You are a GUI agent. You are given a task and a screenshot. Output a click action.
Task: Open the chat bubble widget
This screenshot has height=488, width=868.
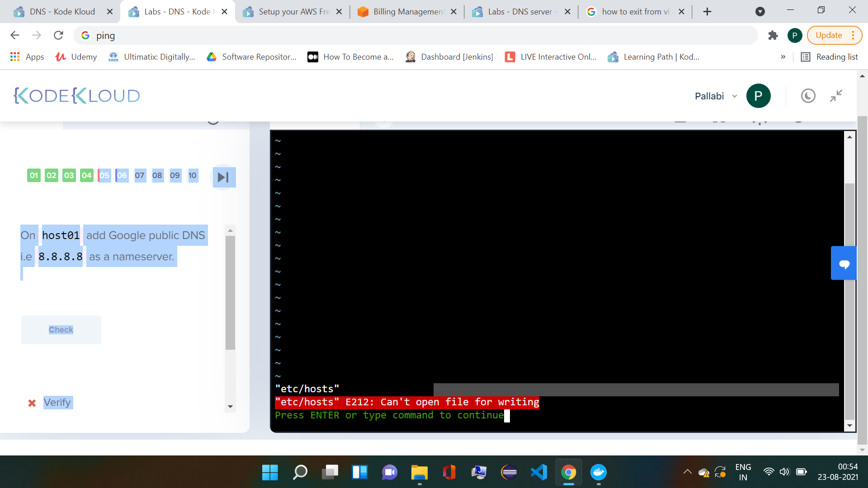pos(844,264)
